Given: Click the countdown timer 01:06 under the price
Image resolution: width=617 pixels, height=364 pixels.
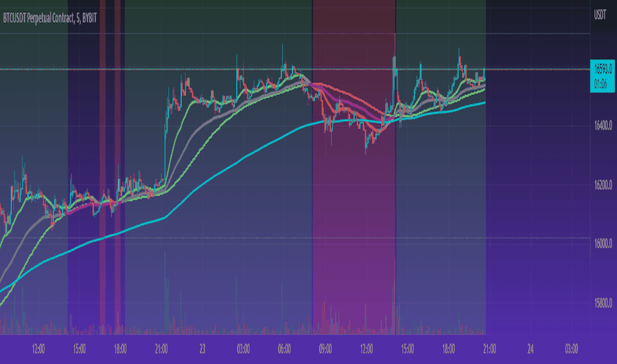Looking at the screenshot, I should point(600,84).
